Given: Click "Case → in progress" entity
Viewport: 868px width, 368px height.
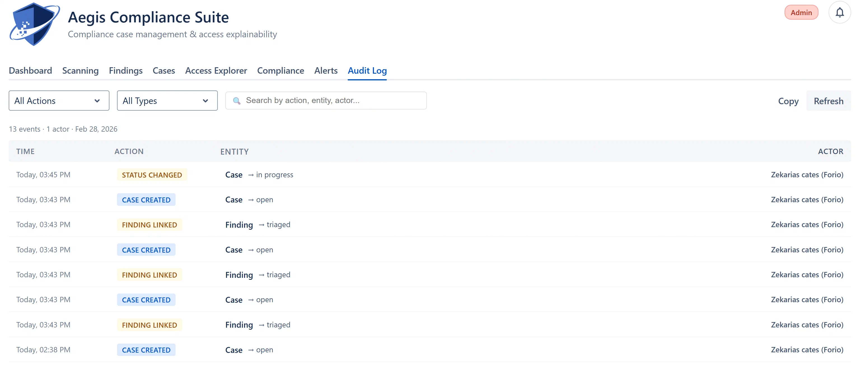Looking at the screenshot, I should click(259, 174).
